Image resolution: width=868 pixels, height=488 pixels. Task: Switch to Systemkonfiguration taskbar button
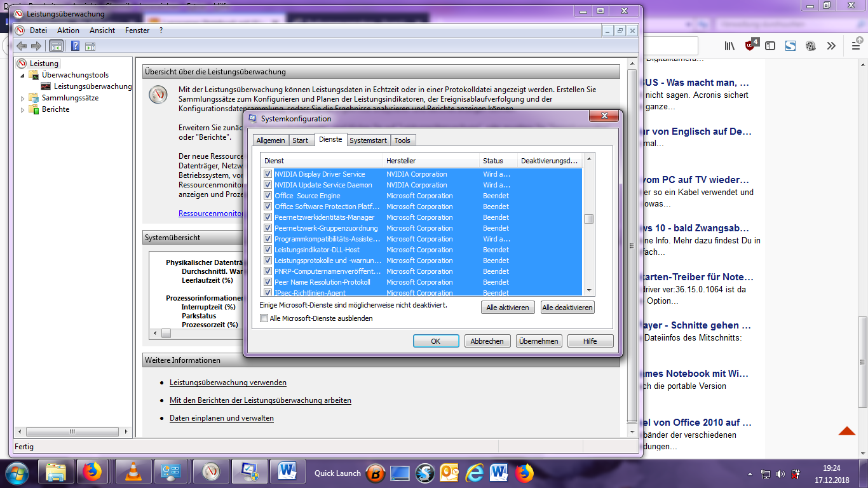pos(250,473)
